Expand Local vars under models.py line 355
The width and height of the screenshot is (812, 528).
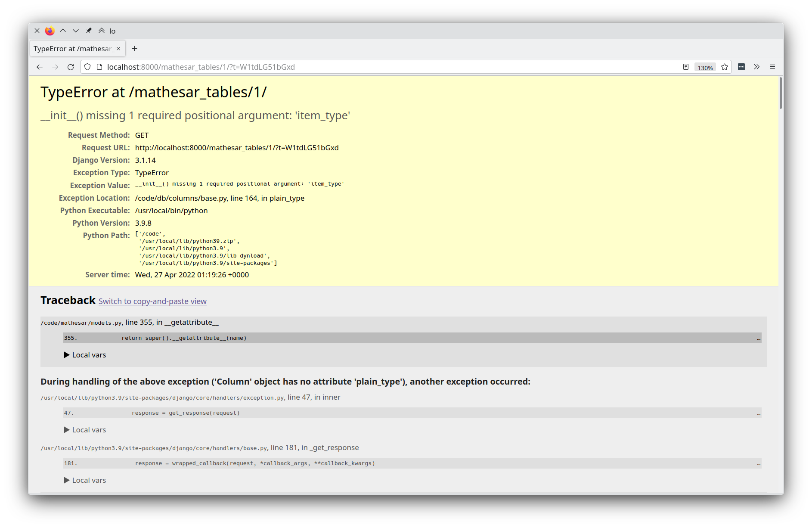[x=85, y=355]
